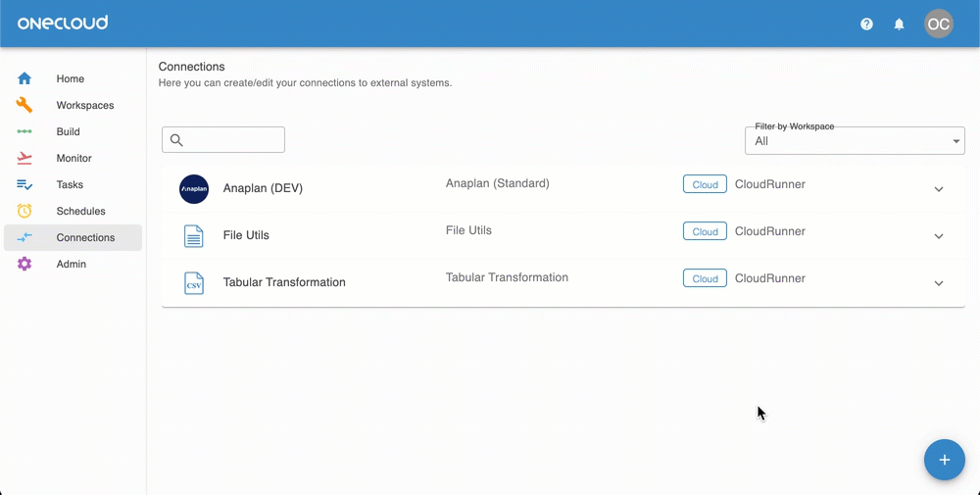Image resolution: width=980 pixels, height=495 pixels.
Task: Click the Workspaces wrench icon
Action: (24, 105)
